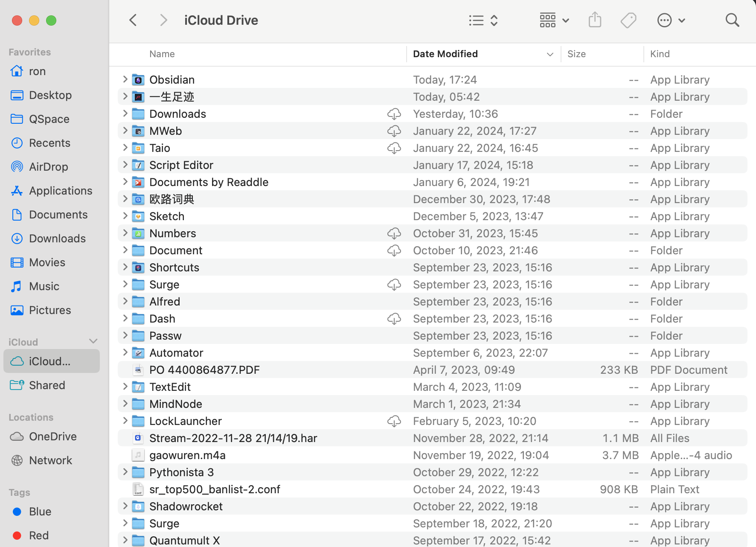Select the gaowuren.m4a audio file
Image resolution: width=756 pixels, height=547 pixels.
pyautogui.click(x=433, y=455)
